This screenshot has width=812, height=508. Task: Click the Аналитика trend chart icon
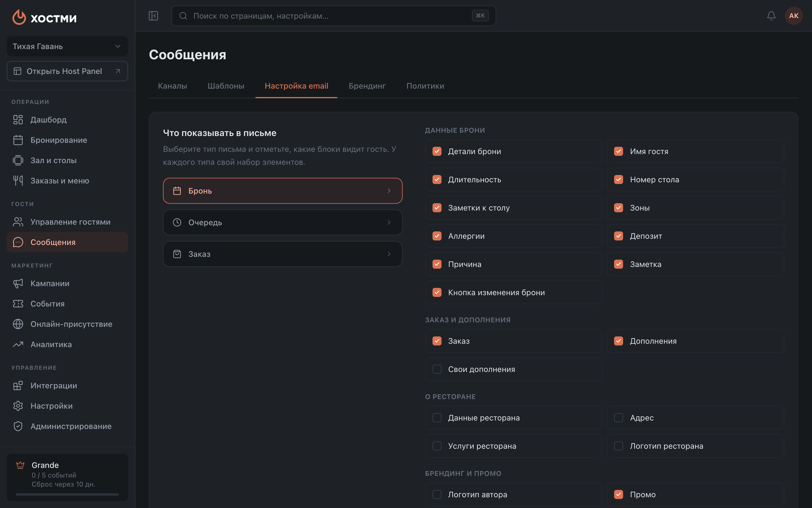click(18, 344)
